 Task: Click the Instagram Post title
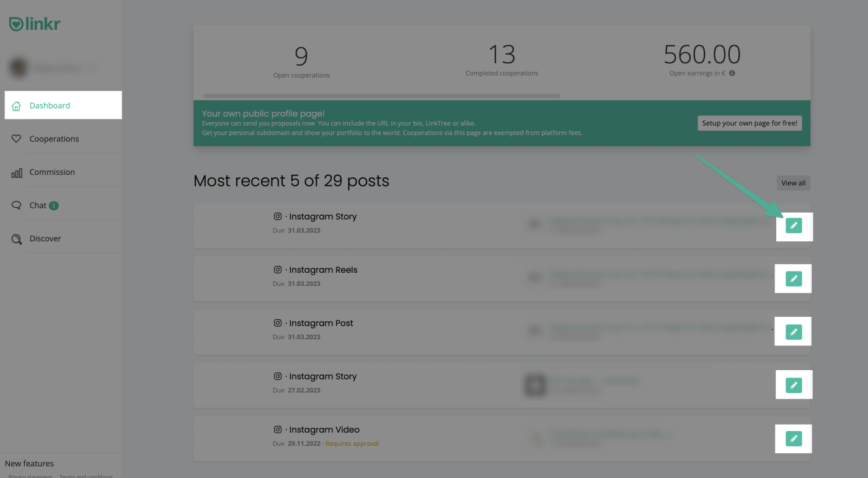pyautogui.click(x=321, y=323)
